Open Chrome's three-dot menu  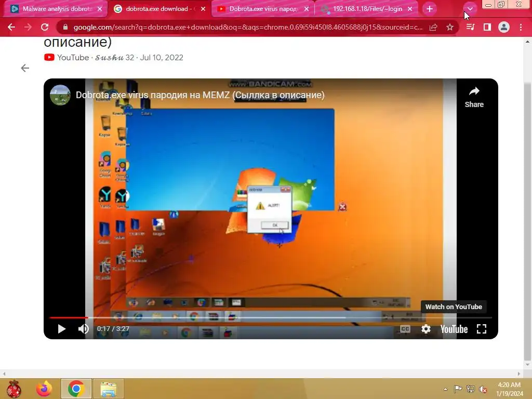click(521, 27)
